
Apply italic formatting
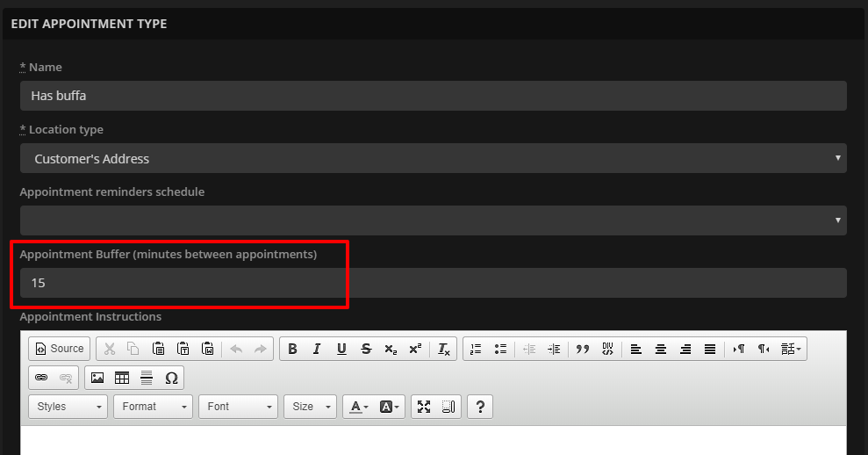coord(317,349)
